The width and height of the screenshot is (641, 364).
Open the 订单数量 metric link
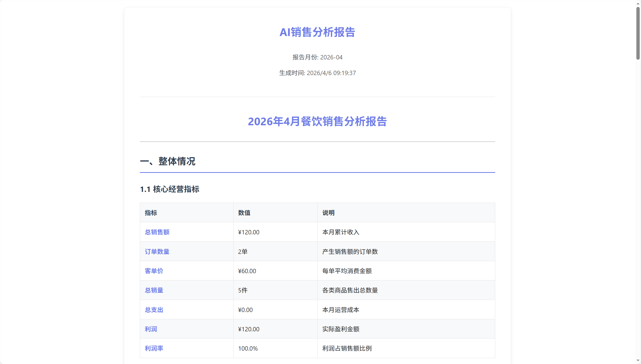tap(157, 251)
